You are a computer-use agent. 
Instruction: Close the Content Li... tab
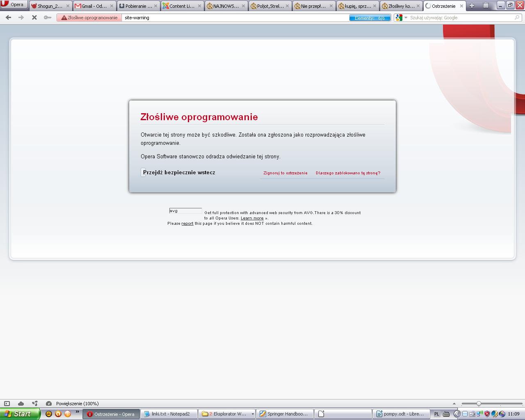199,6
